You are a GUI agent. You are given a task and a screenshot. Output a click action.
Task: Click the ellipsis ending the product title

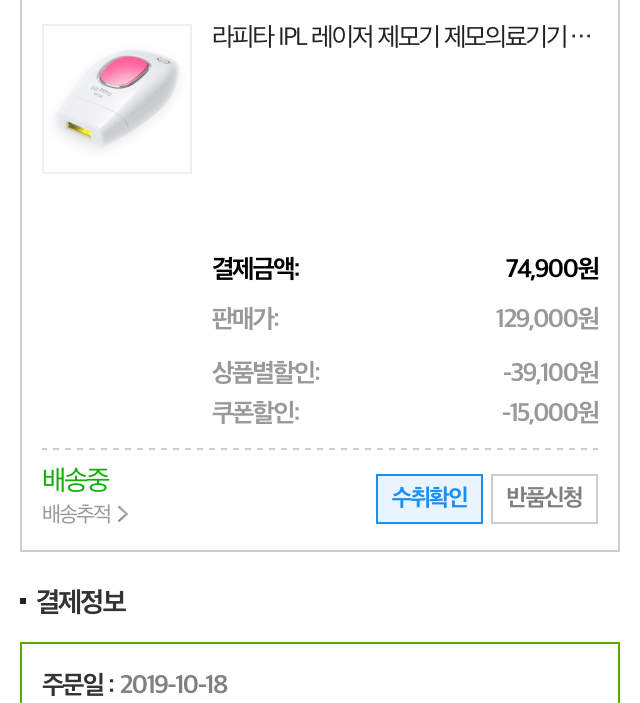point(585,38)
